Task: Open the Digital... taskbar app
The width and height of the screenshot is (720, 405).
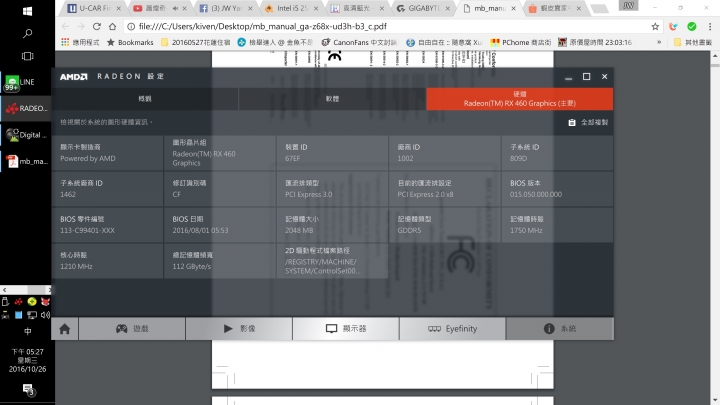Action: [26, 135]
